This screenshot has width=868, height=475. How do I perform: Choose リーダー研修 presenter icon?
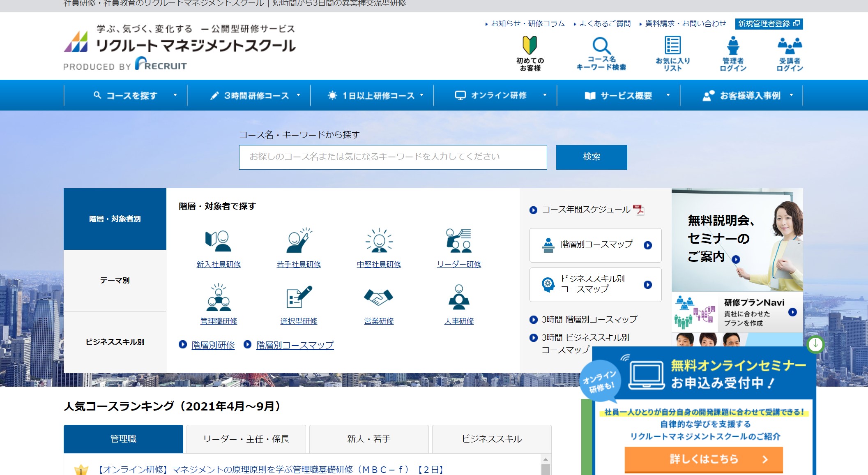coord(458,241)
